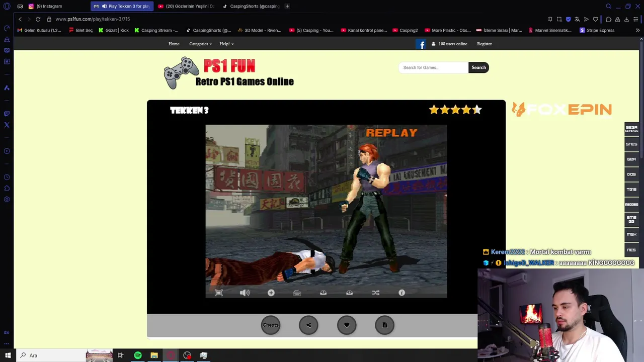
Task: Open the keyboard controls icon in emulator
Action: pyautogui.click(x=297, y=293)
